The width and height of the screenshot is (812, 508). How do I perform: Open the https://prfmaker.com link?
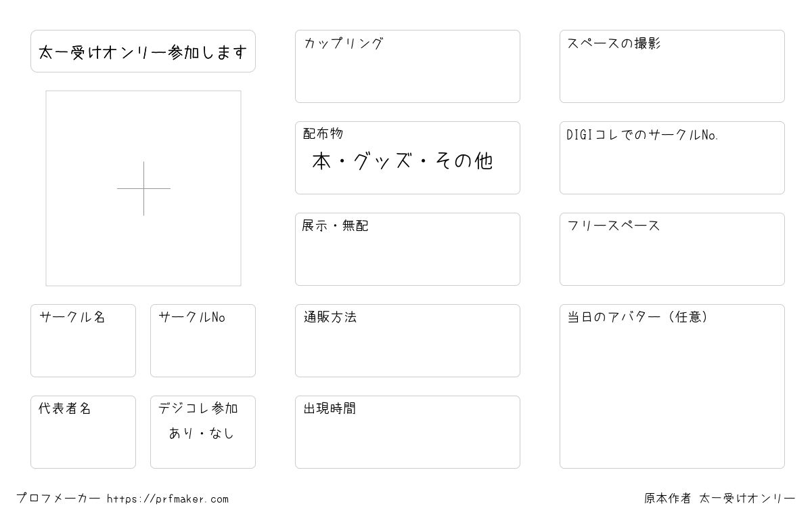click(168, 499)
